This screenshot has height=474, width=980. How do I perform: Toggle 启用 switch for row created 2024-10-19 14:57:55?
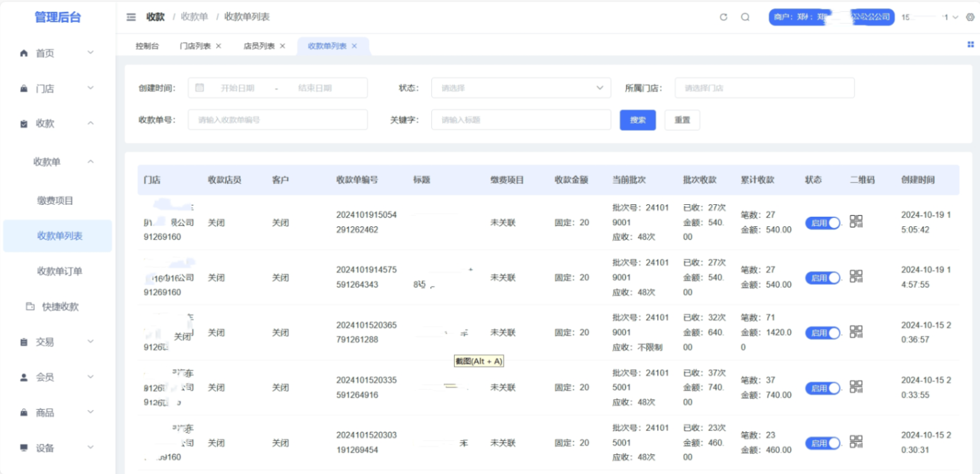822,277
